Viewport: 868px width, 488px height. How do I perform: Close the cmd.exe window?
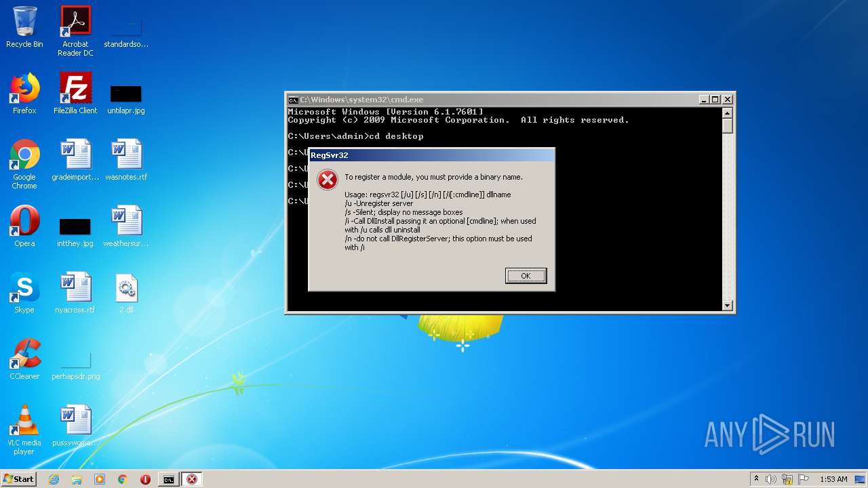pos(727,100)
